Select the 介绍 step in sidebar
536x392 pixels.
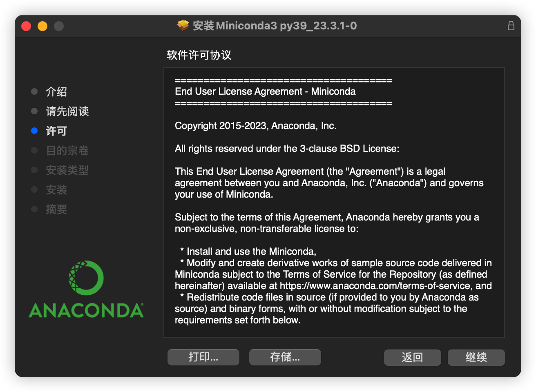pyautogui.click(x=56, y=91)
